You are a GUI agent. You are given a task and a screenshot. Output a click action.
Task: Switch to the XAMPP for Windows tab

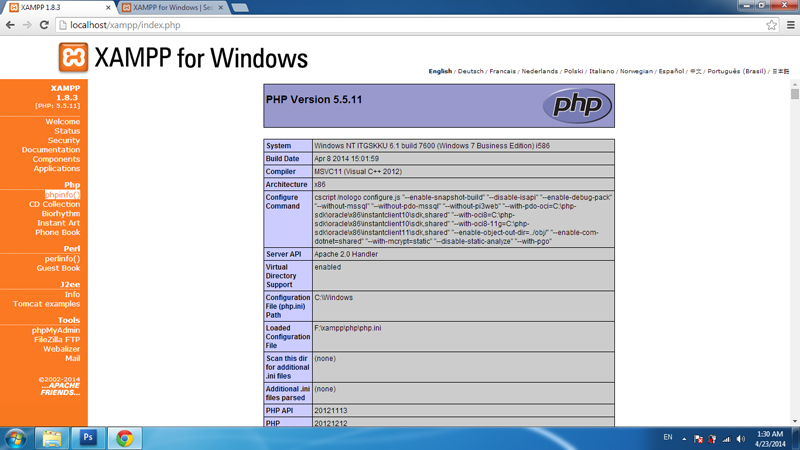point(173,8)
